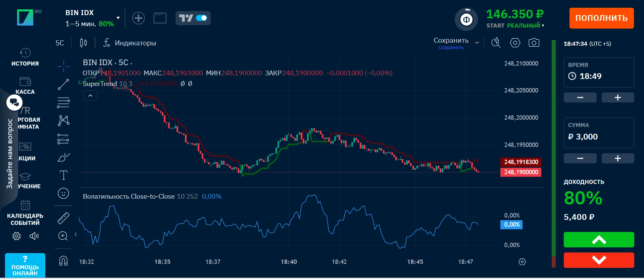Collapse the indicator legend chevron
The height and width of the screenshot is (279, 644).
(90, 96)
